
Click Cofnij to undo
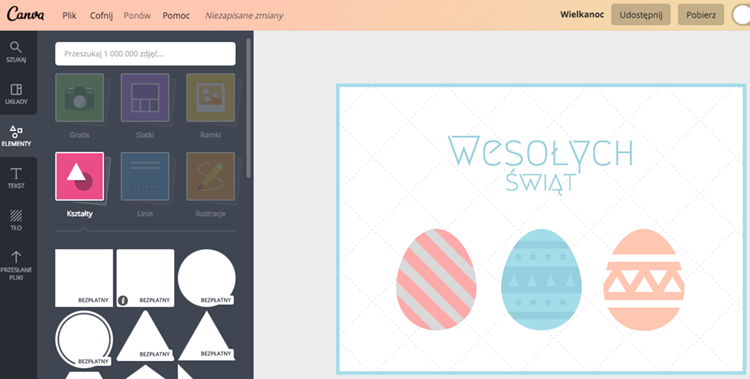coord(101,15)
